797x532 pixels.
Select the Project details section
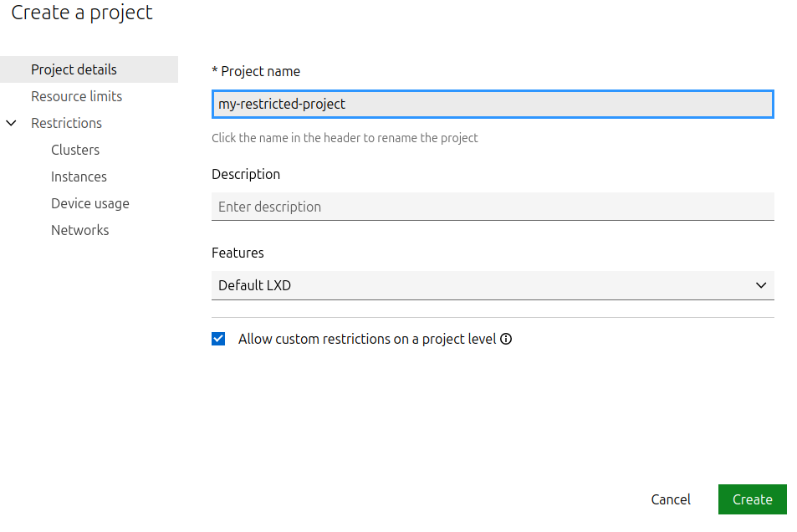(74, 69)
